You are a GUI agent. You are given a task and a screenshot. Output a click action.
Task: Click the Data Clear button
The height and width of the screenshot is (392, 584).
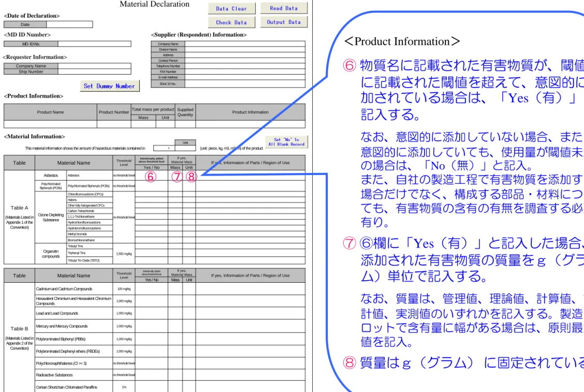[x=231, y=9]
